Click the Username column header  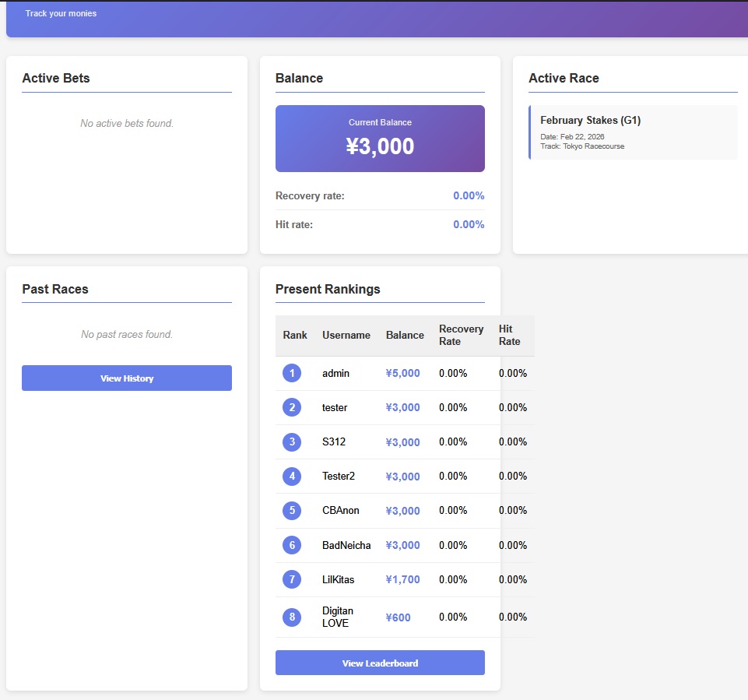(x=346, y=335)
